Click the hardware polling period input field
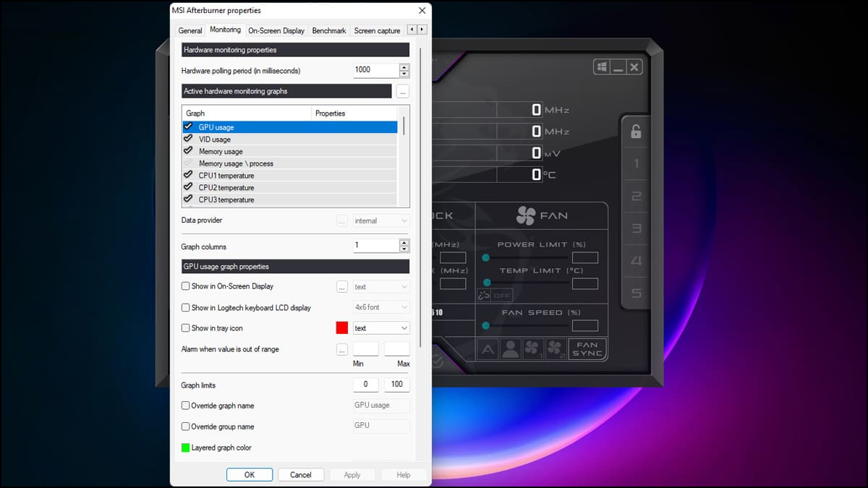The height and width of the screenshot is (488, 868). pyautogui.click(x=375, y=70)
